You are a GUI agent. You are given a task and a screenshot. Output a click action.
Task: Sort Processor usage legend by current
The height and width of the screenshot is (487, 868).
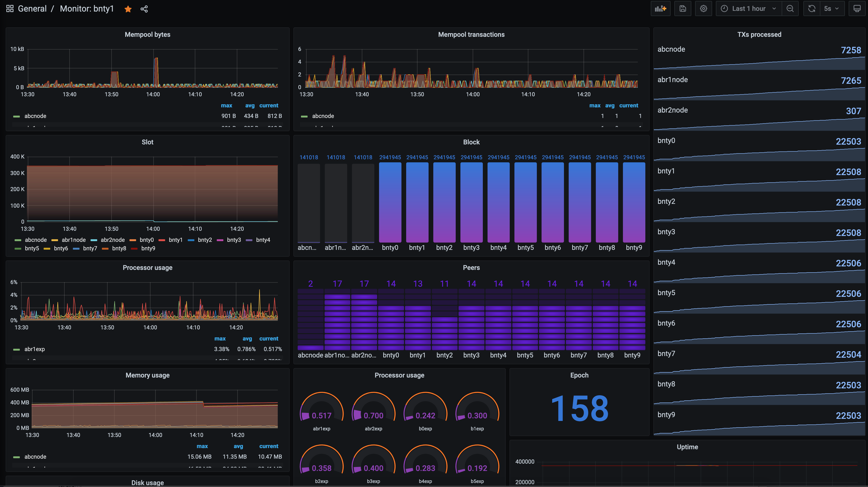click(269, 339)
